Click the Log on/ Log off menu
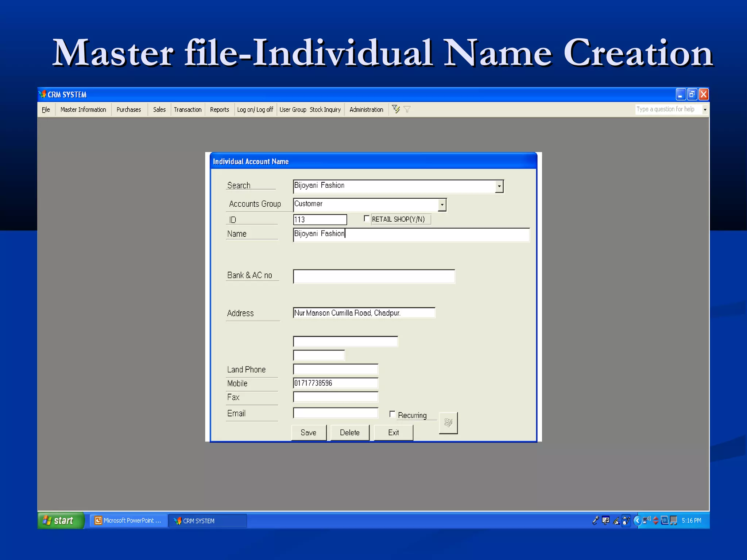 tap(255, 109)
